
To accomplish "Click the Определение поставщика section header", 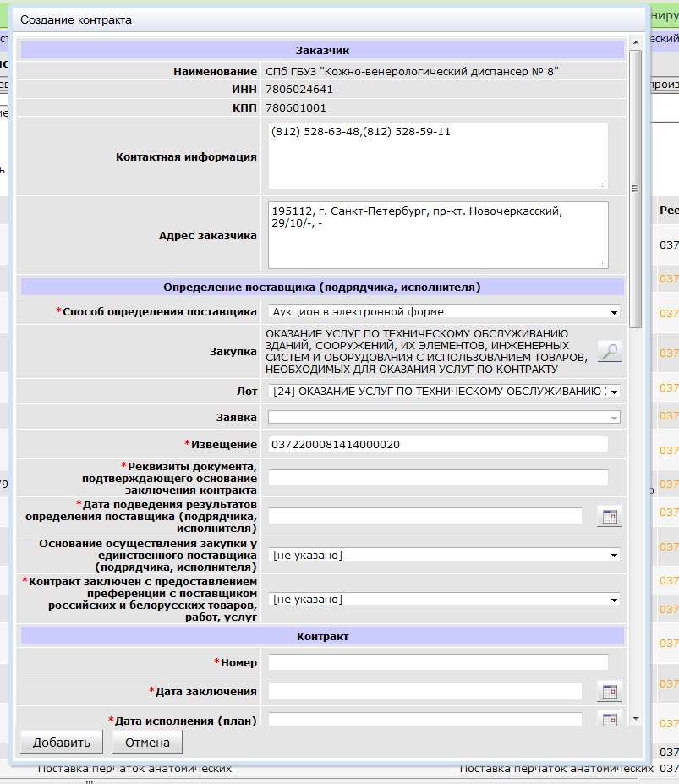I will 322,288.
